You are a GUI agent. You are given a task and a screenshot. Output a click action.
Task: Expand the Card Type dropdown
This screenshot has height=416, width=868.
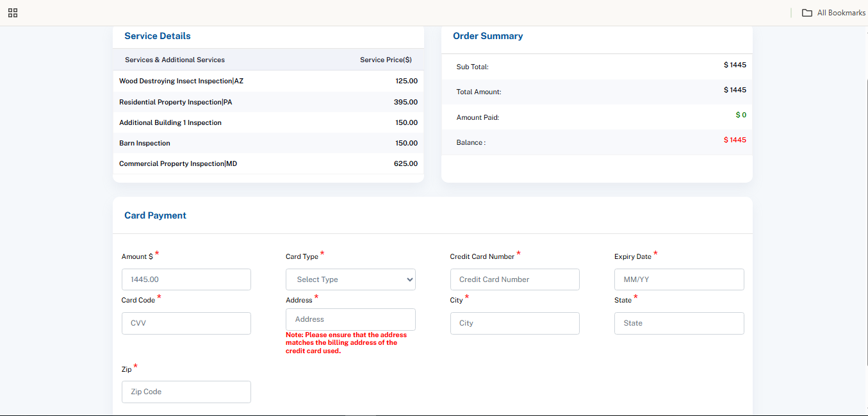pyautogui.click(x=350, y=279)
